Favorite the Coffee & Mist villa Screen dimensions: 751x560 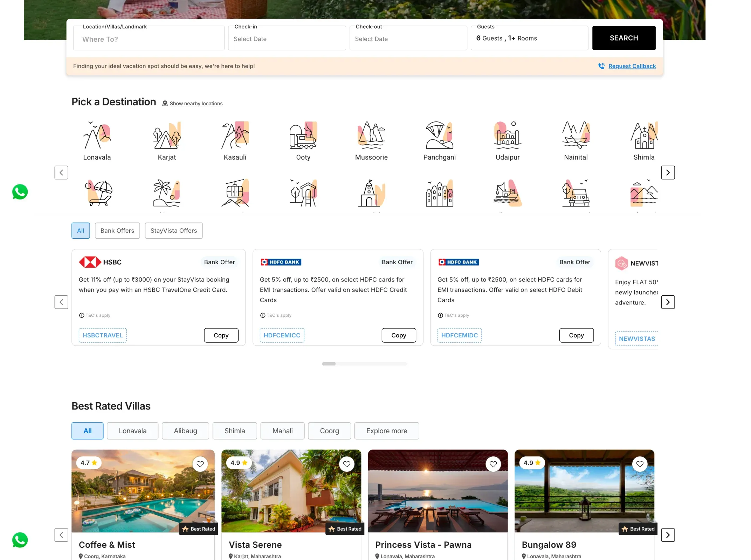200,464
